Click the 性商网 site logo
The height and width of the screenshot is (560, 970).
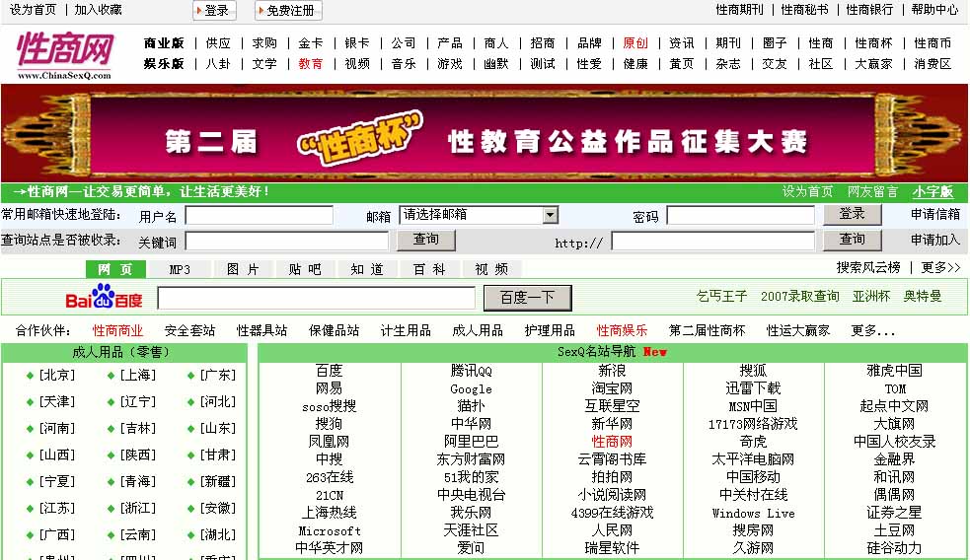[x=65, y=53]
